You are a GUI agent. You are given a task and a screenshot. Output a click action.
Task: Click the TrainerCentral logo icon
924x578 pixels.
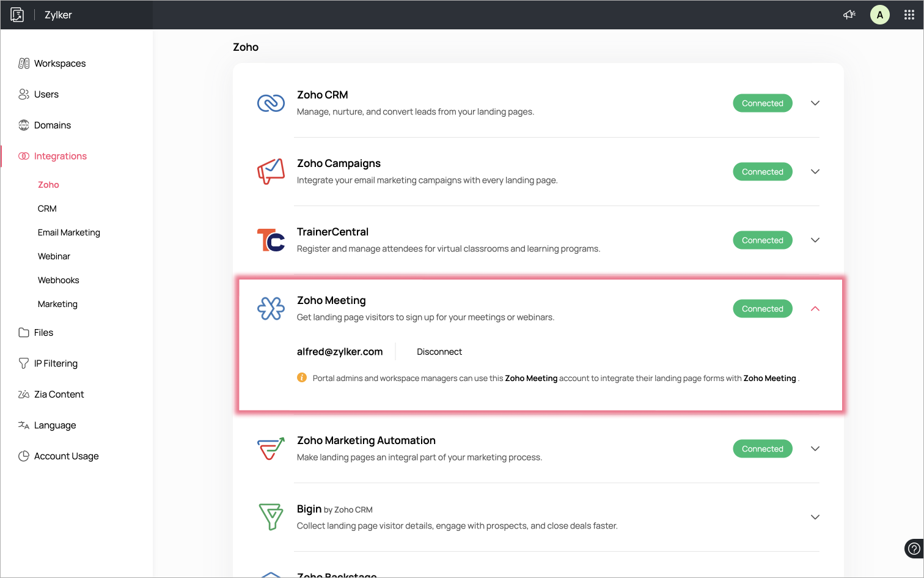click(x=271, y=240)
